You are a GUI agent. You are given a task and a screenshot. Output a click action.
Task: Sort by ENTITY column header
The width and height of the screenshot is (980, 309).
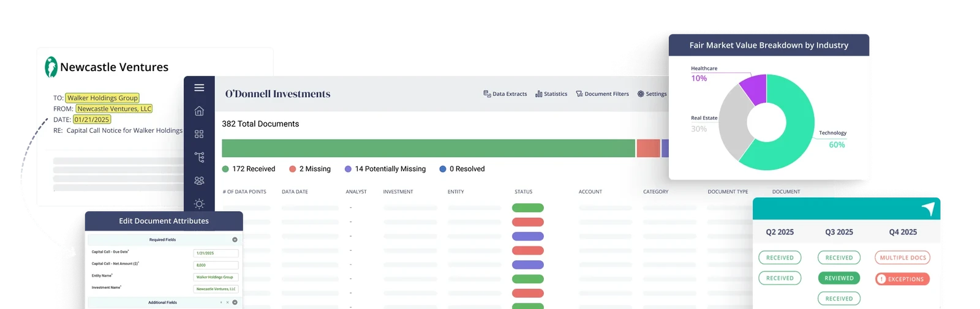click(456, 192)
